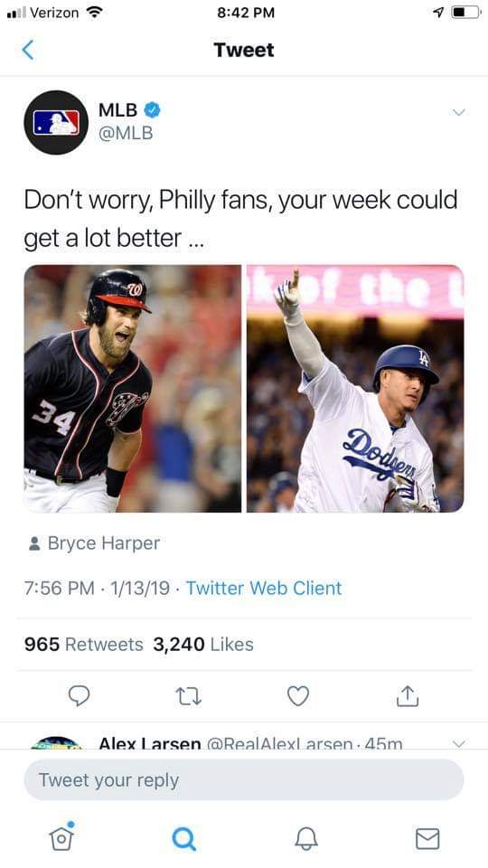Tap the reply speech bubble icon
The height and width of the screenshot is (868, 488).
(x=80, y=696)
